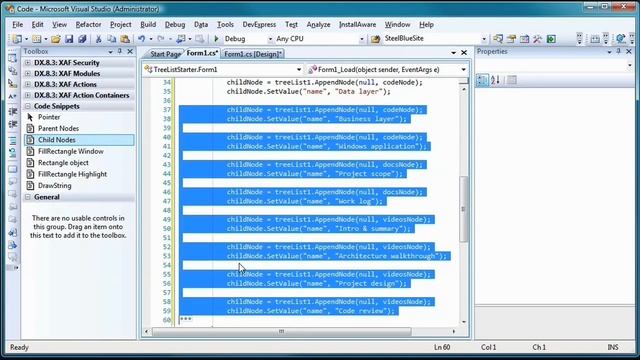Pin the Toolbox panel with auto-hide icon

pyautogui.click(x=120, y=51)
